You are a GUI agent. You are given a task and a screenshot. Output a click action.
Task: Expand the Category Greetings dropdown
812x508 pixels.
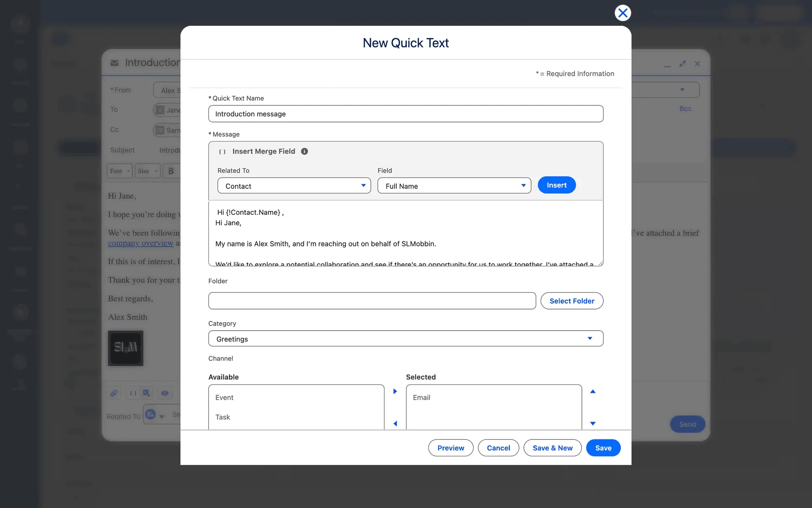click(x=406, y=339)
